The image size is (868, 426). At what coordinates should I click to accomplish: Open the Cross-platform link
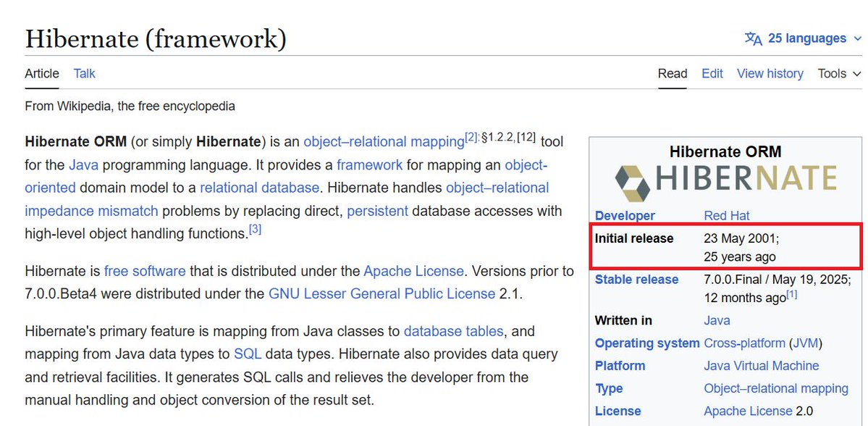(744, 343)
